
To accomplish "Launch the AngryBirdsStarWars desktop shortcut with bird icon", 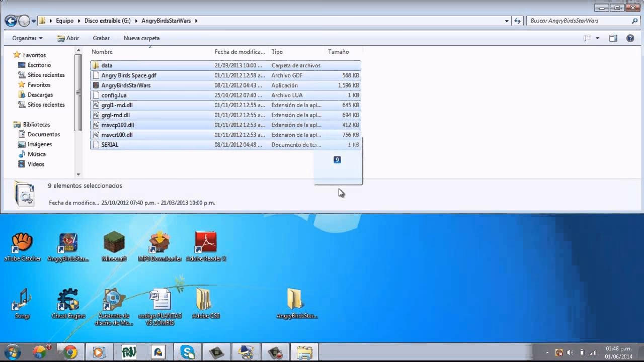I will pos(68,246).
